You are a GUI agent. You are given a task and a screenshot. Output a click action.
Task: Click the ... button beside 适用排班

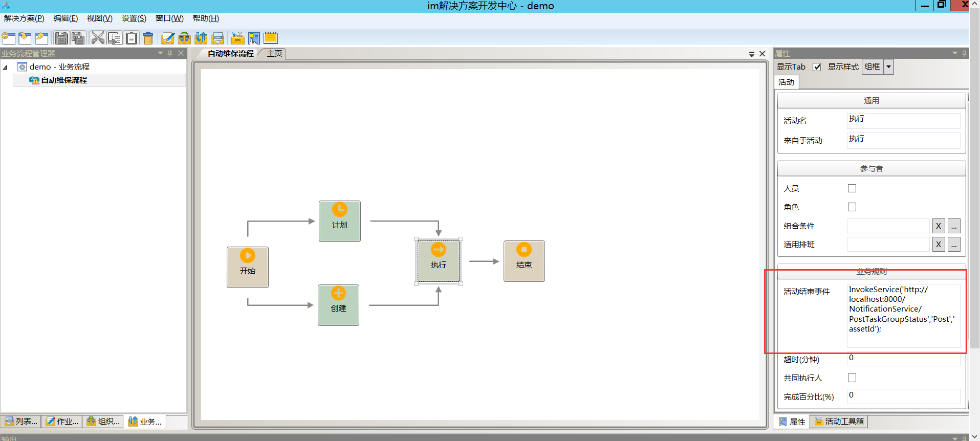coord(953,245)
